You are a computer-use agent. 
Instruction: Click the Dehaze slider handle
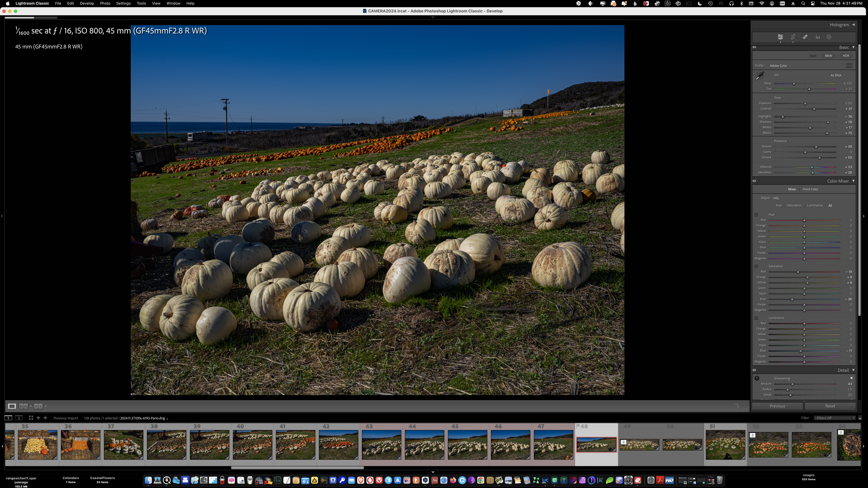820,158
